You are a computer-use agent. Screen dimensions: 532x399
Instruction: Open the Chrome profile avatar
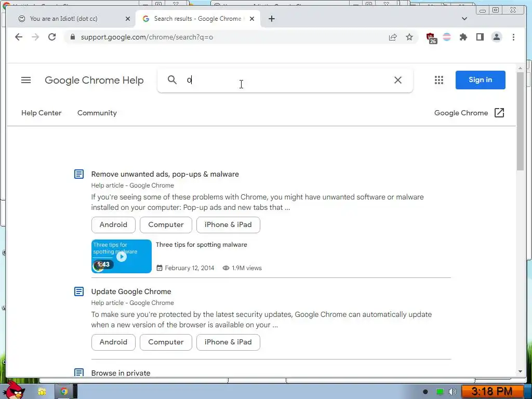496,37
